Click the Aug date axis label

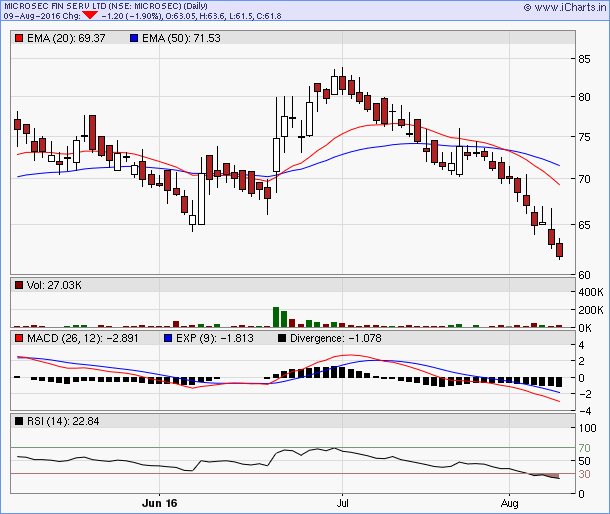(x=509, y=503)
